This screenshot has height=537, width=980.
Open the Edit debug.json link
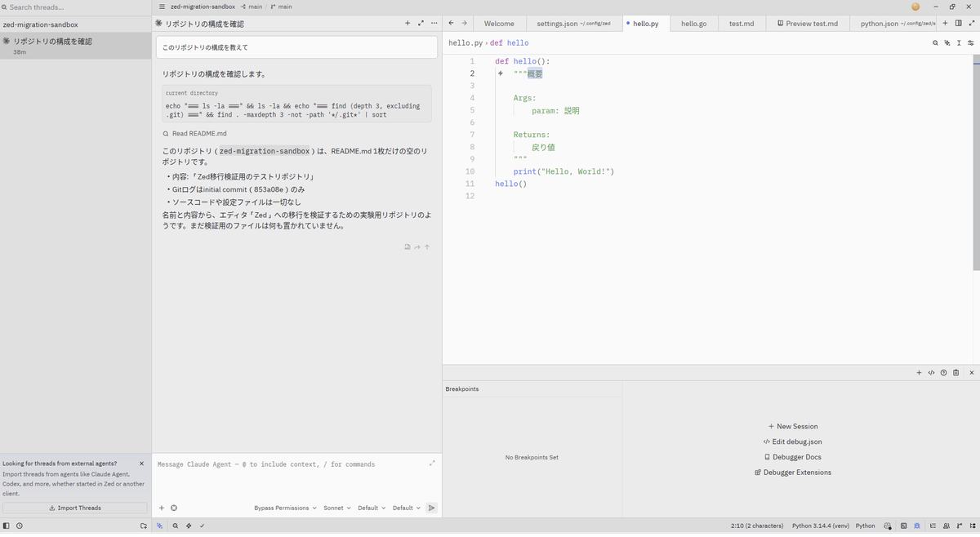[x=792, y=442]
